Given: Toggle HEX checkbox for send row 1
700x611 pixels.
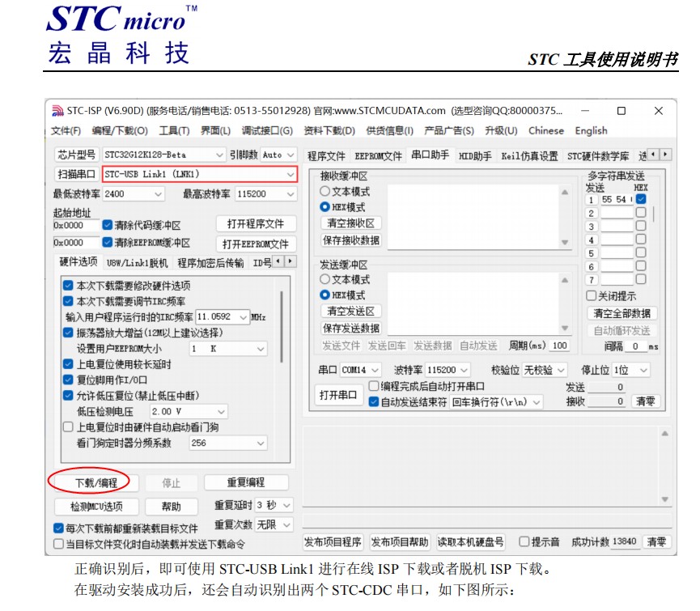Looking at the screenshot, I should pyautogui.click(x=641, y=199).
